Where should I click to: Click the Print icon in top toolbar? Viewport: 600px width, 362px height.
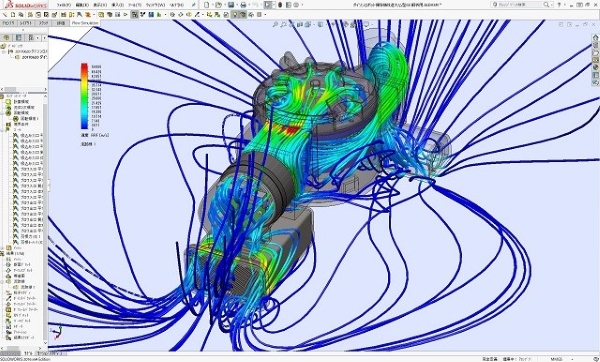click(x=243, y=5)
